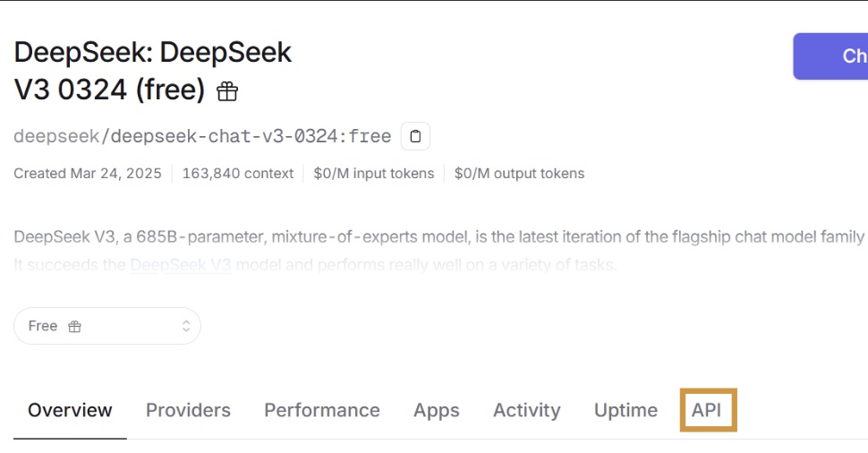Go to the Performance tab
The height and width of the screenshot is (453, 868).
[321, 410]
